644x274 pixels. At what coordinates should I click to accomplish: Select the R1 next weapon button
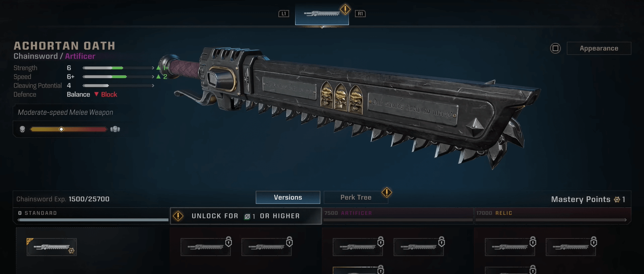point(360,14)
